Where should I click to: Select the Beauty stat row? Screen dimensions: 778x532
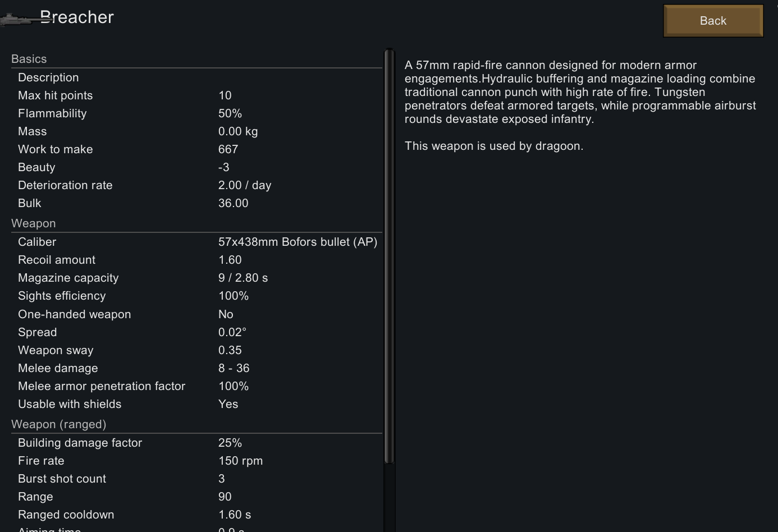(196, 167)
